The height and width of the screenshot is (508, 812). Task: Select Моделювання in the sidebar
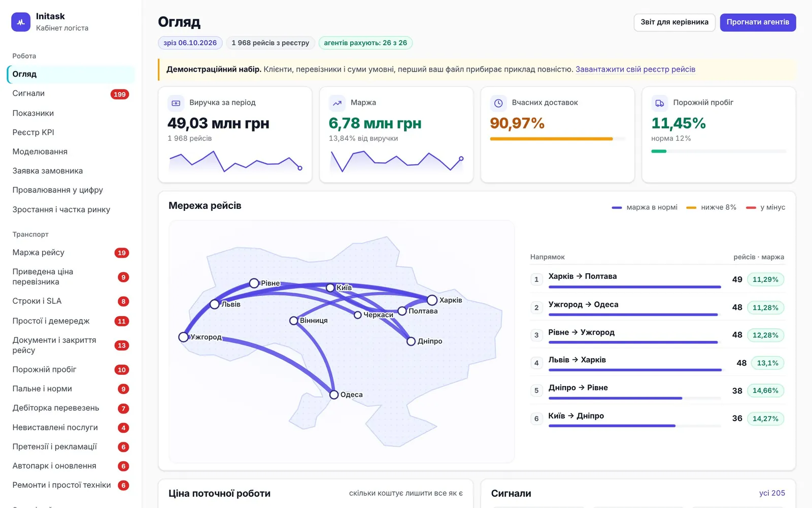coord(71,151)
